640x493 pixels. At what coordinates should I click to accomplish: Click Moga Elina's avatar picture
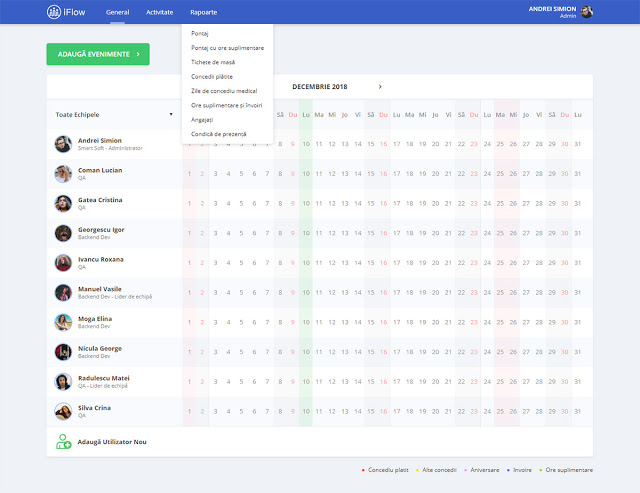pos(63,322)
